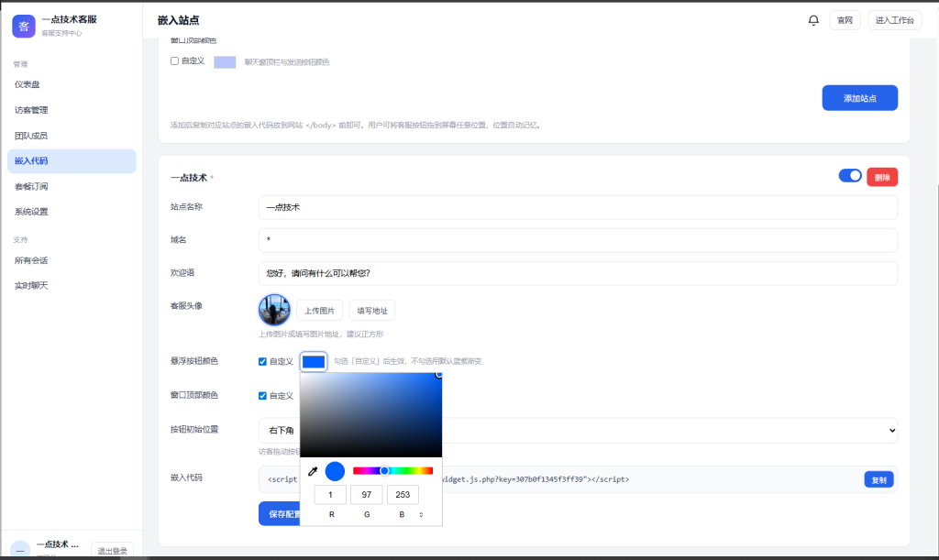Click the 进入工作台 button

click(x=895, y=20)
